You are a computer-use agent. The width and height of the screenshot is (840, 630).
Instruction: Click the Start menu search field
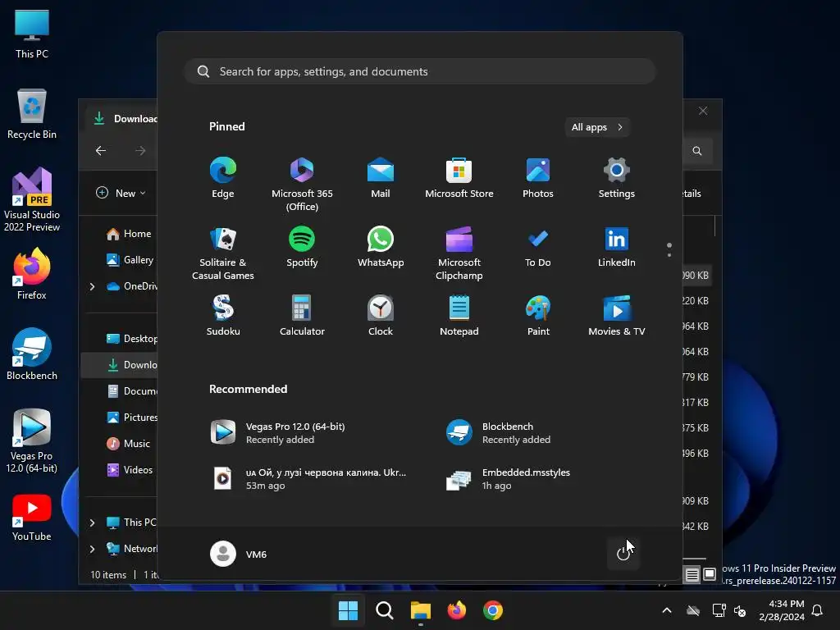point(420,71)
